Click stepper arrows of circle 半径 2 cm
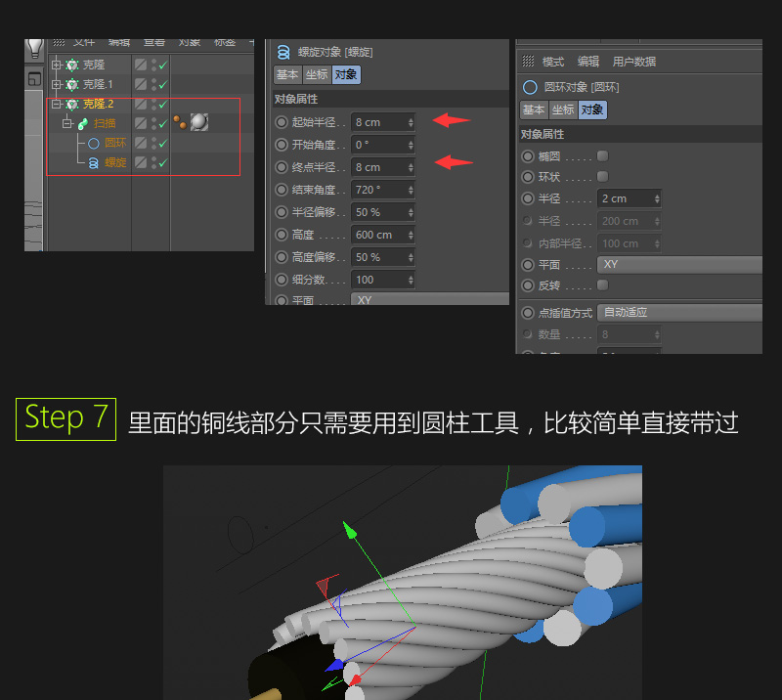The width and height of the screenshot is (782, 700). pyautogui.click(x=657, y=198)
